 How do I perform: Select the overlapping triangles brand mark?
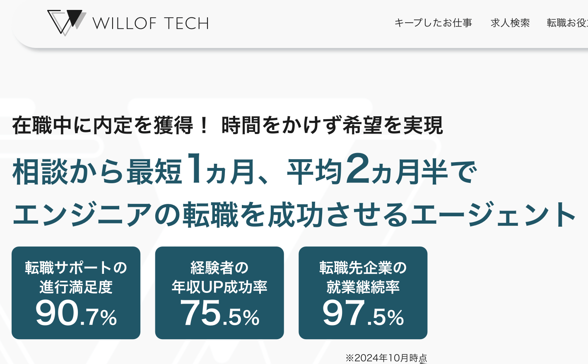tap(65, 22)
